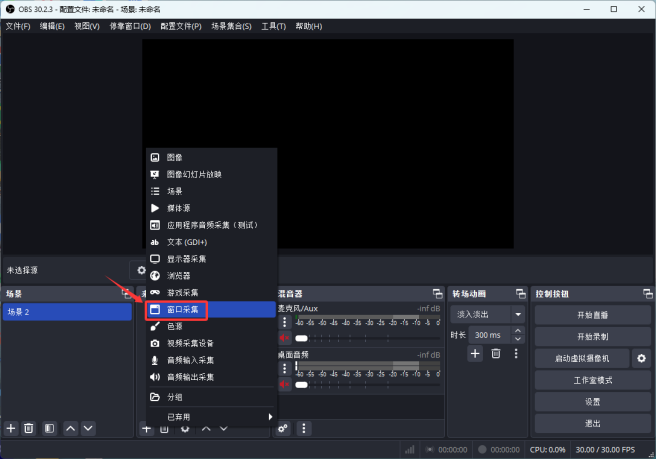Adjust 桌面音频 volume slider
The width and height of the screenshot is (656, 459).
click(x=367, y=385)
